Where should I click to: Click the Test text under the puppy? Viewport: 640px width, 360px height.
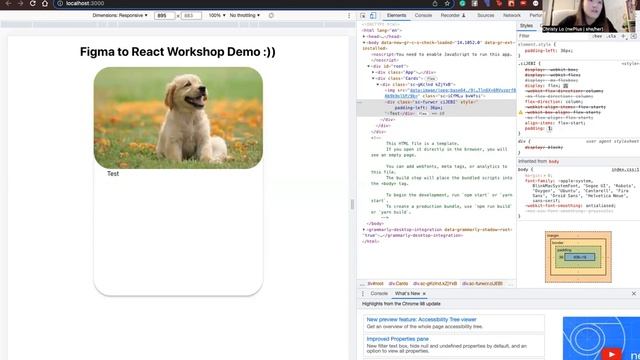pos(113,173)
